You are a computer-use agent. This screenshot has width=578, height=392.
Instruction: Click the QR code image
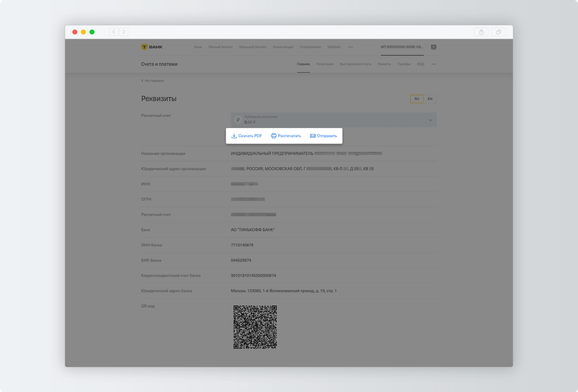click(255, 327)
